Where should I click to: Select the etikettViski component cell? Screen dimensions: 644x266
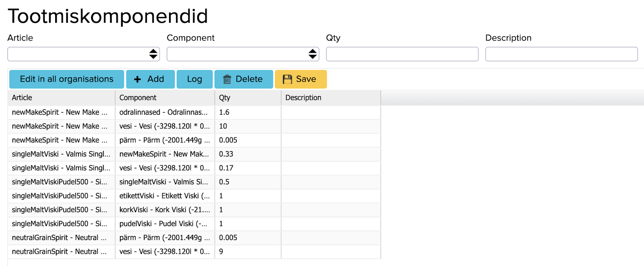coord(165,196)
